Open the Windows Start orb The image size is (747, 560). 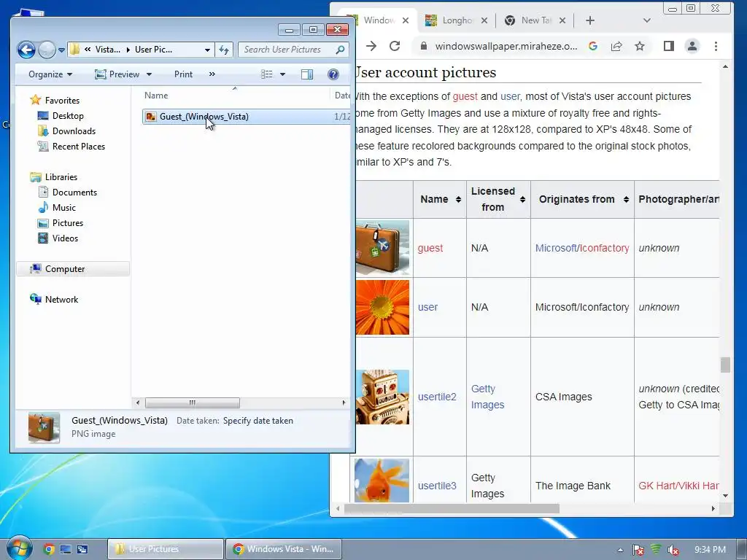click(19, 548)
